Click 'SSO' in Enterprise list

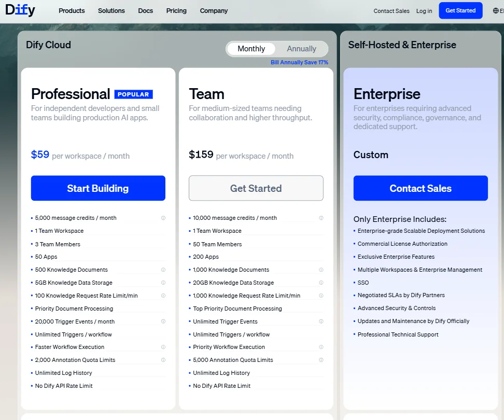(363, 283)
